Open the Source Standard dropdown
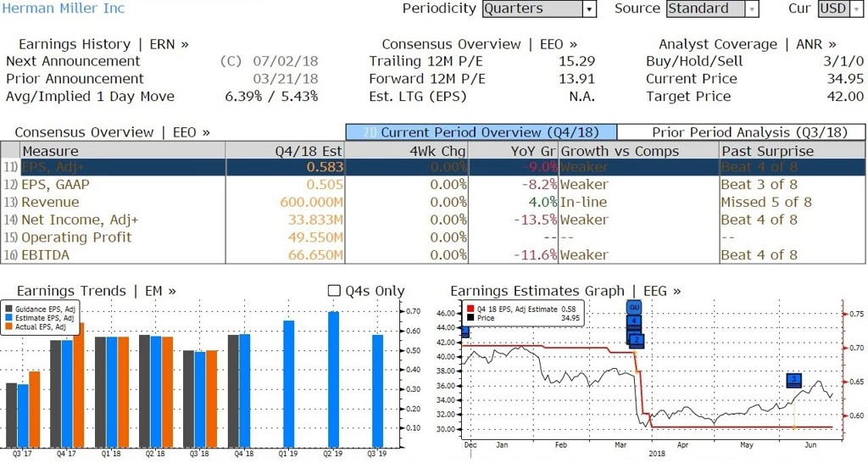 [712, 8]
